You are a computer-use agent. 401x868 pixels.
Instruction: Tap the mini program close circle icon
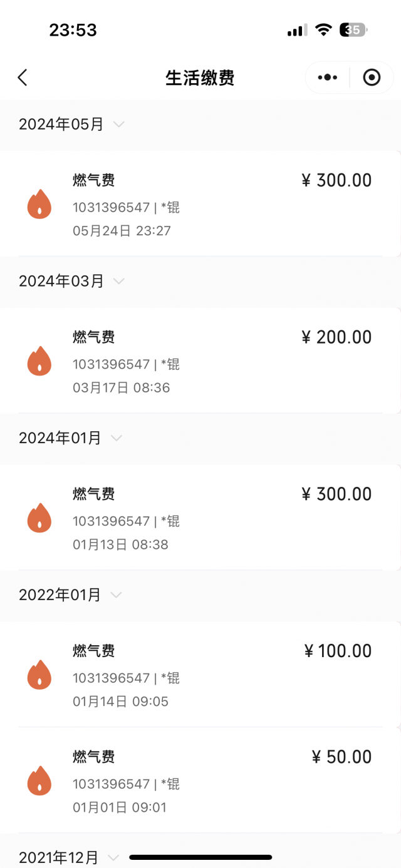point(372,78)
